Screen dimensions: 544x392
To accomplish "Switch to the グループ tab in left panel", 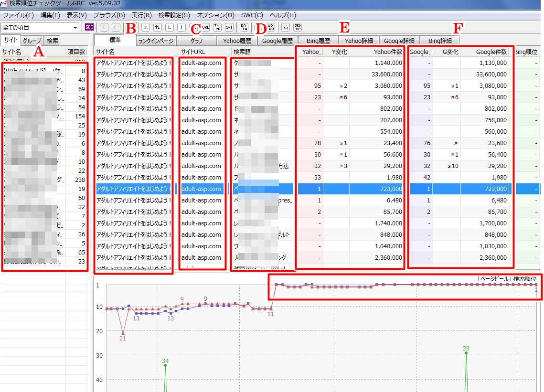I will click(32, 41).
